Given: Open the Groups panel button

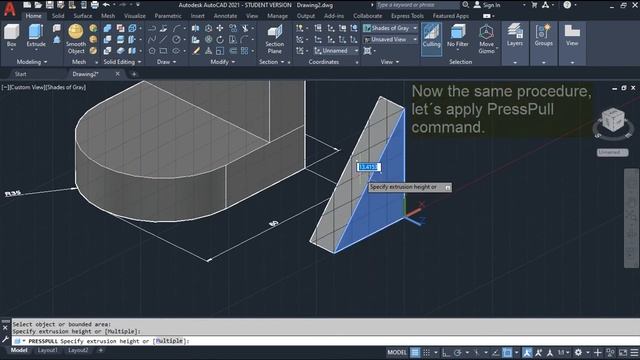Looking at the screenshot, I should tap(543, 35).
